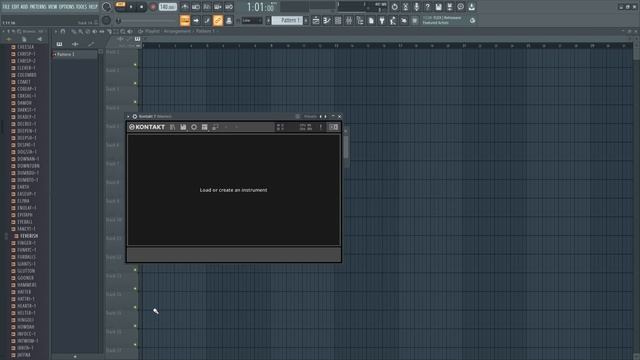Click the microphone icon in top toolbar
Screen dimensions: 640x360
(x=416, y=7)
